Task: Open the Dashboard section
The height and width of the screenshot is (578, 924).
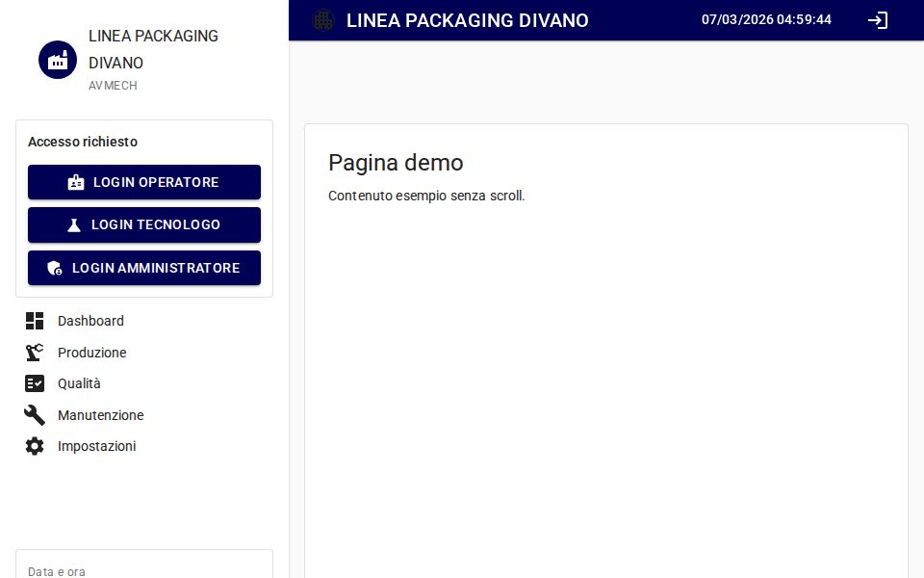Action: (x=90, y=321)
